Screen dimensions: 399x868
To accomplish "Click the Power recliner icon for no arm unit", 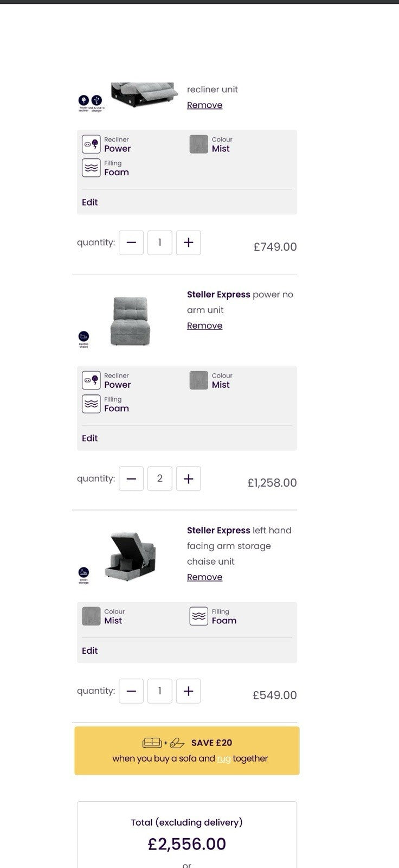I will tap(91, 380).
